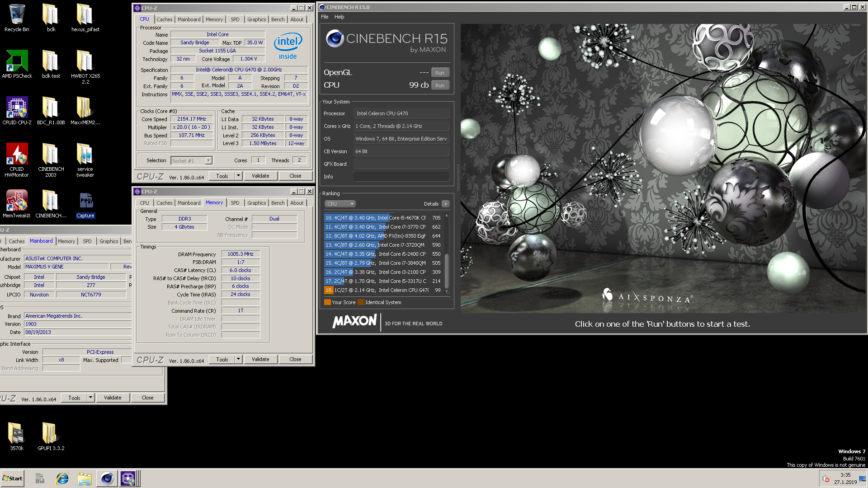Click the system tray clock
The image size is (868, 488).
pos(845,479)
